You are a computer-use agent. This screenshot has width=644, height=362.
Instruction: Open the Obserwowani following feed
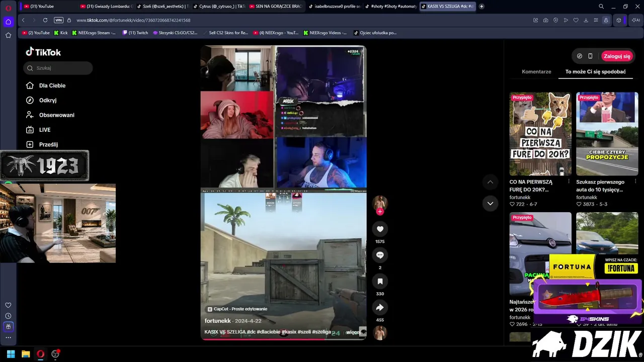point(57,115)
